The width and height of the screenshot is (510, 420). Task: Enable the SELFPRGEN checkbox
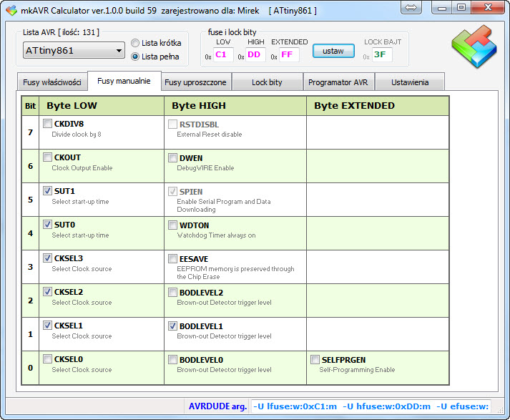[315, 359]
